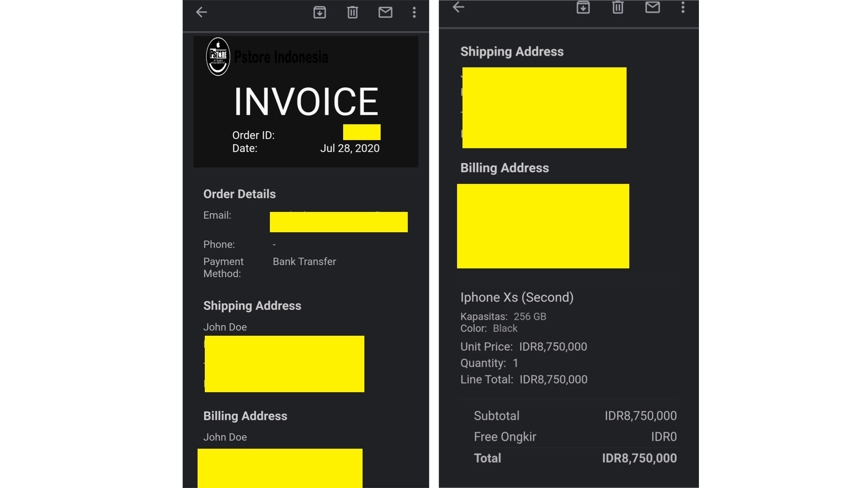Archive the email in left screenshot

pyautogui.click(x=320, y=12)
